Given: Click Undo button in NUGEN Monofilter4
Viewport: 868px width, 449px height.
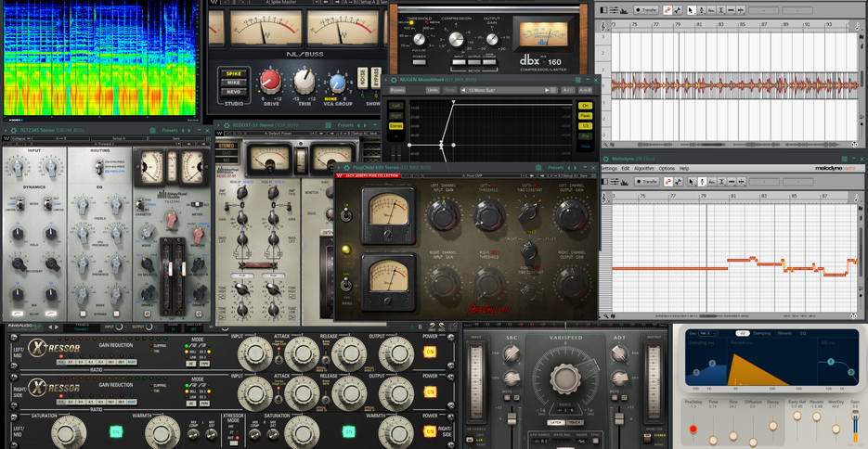Looking at the screenshot, I should pos(433,90).
